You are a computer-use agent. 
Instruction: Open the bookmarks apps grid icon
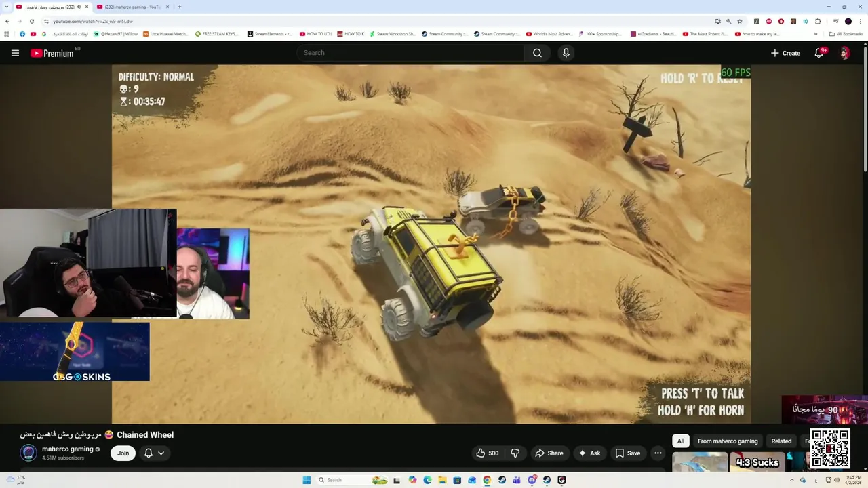pos(7,33)
